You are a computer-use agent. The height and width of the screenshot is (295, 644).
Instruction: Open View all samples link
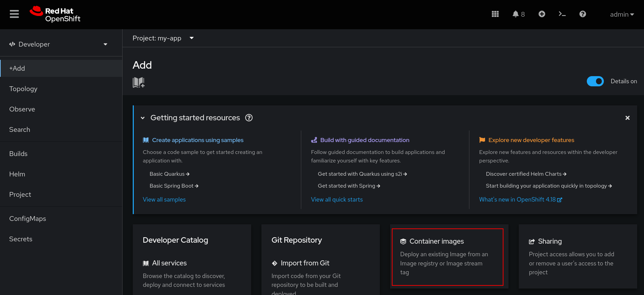(x=164, y=199)
